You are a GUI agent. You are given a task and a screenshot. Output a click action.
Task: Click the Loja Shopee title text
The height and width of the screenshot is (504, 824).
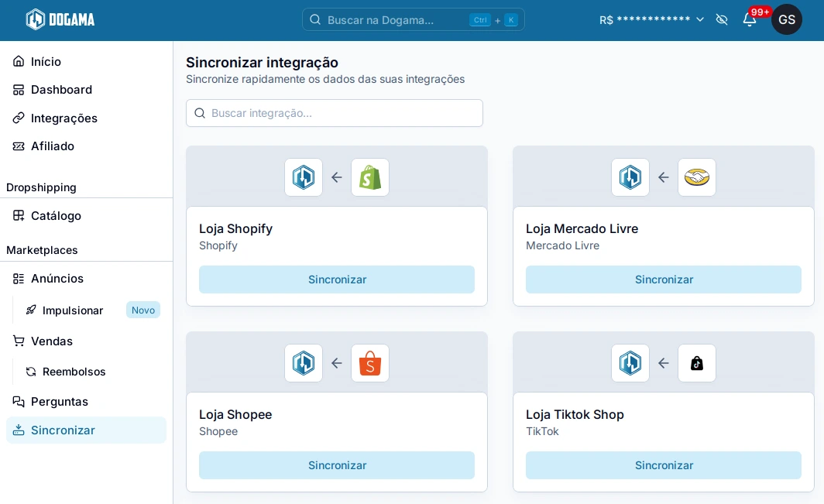pyautogui.click(x=235, y=415)
